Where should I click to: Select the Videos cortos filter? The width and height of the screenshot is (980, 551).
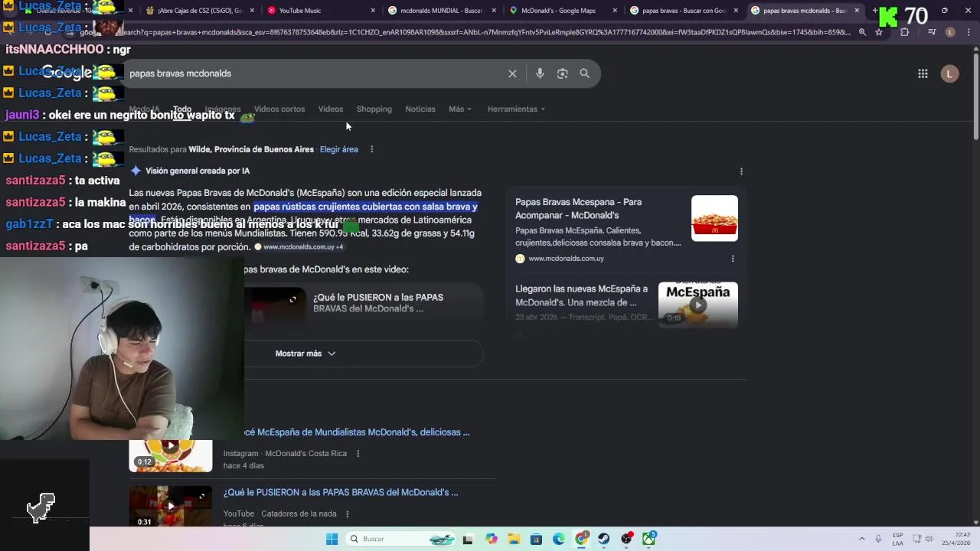(x=279, y=109)
